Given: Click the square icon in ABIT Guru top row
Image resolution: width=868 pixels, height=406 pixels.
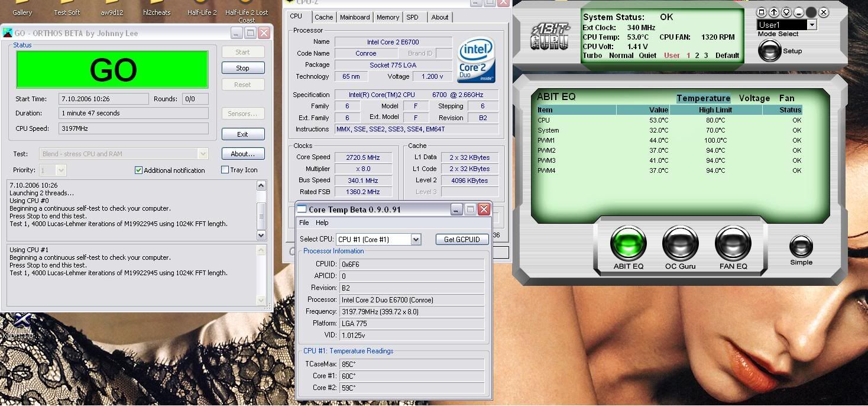Looking at the screenshot, I should (x=762, y=12).
